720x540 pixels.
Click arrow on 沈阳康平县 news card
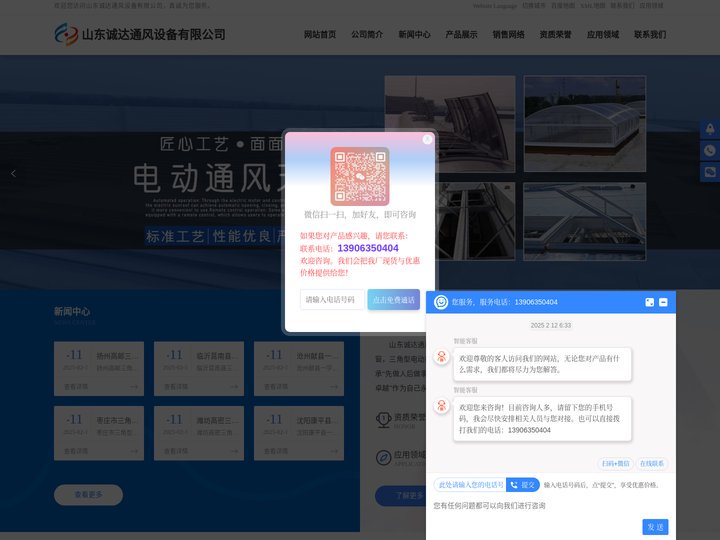334,451
